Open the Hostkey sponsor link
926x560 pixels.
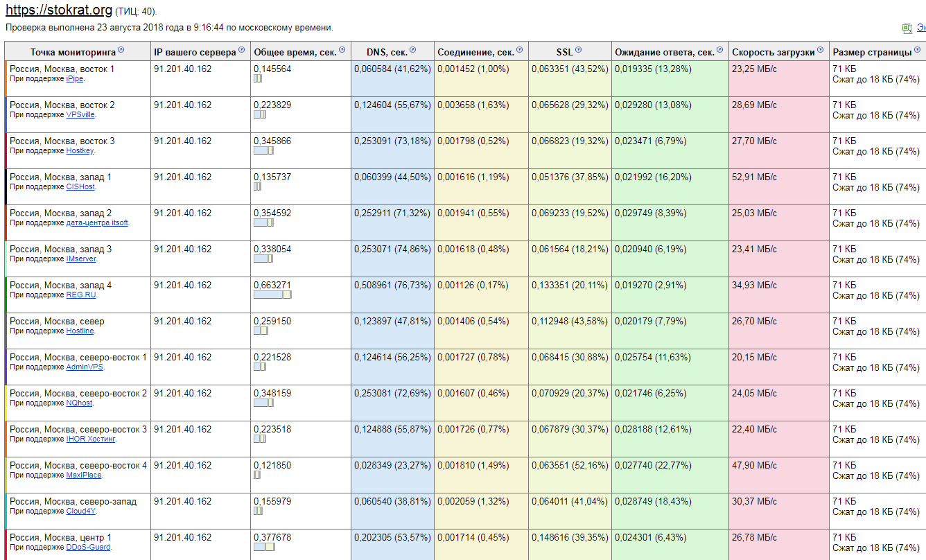80,151
